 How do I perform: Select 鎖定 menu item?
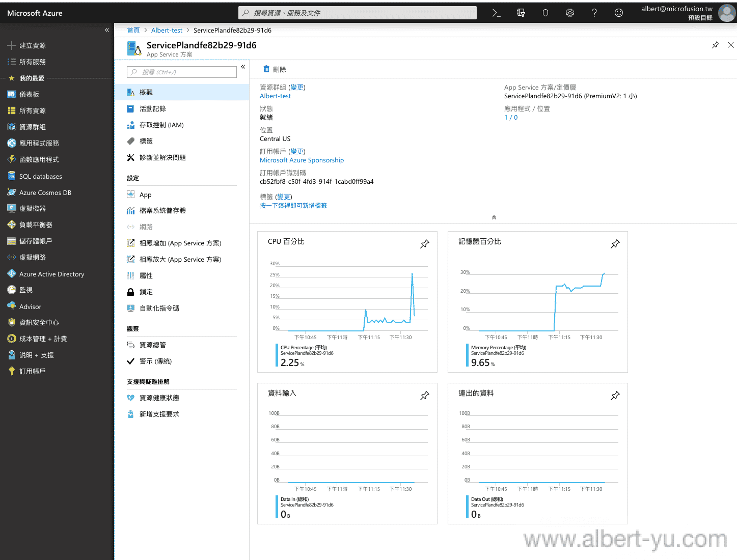click(182, 292)
